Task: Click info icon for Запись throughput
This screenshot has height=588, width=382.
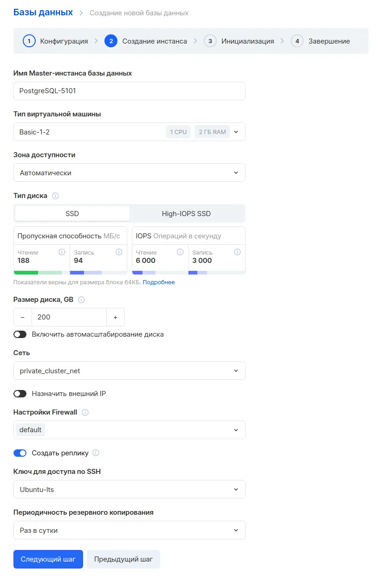Action: pyautogui.click(x=119, y=252)
